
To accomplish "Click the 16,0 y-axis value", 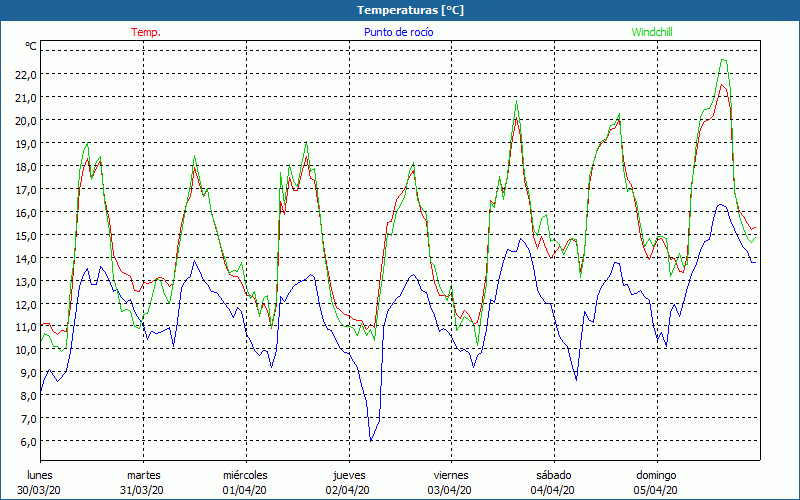I will click(27, 212).
